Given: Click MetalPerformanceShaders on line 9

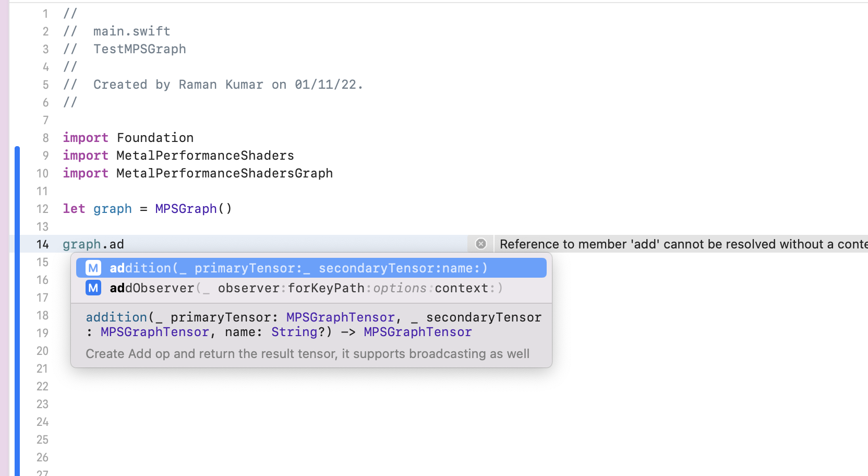Looking at the screenshot, I should (205, 156).
